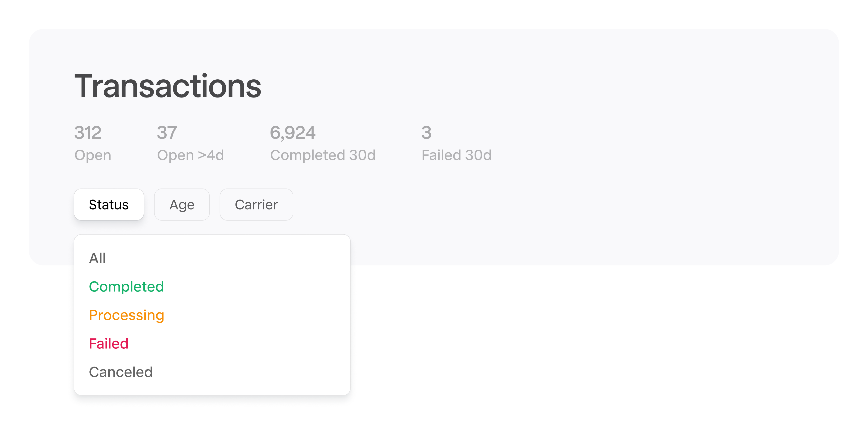Screen dimensions: 868x429
Task: Open the Age filter dropdown
Action: pos(182,204)
